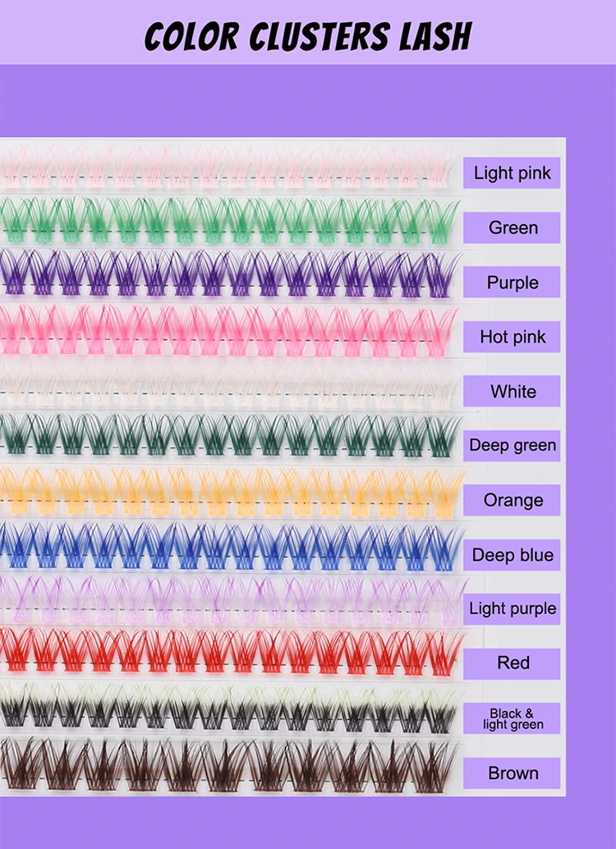This screenshot has height=849, width=616.
Task: Click the Purple label box
Action: click(512, 282)
